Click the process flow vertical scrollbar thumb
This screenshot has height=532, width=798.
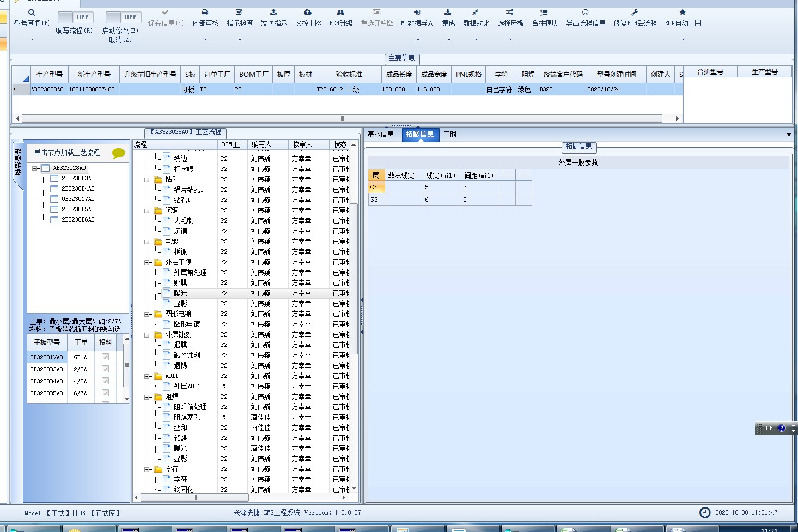pyautogui.click(x=354, y=278)
